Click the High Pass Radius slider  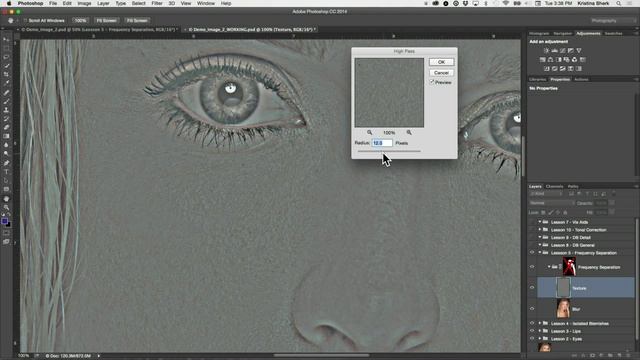pos(389,151)
